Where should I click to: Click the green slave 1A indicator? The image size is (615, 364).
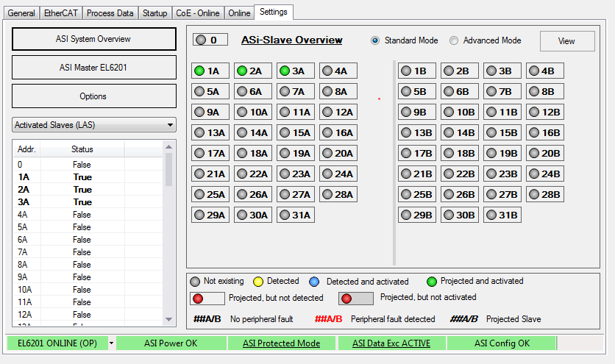pyautogui.click(x=209, y=71)
